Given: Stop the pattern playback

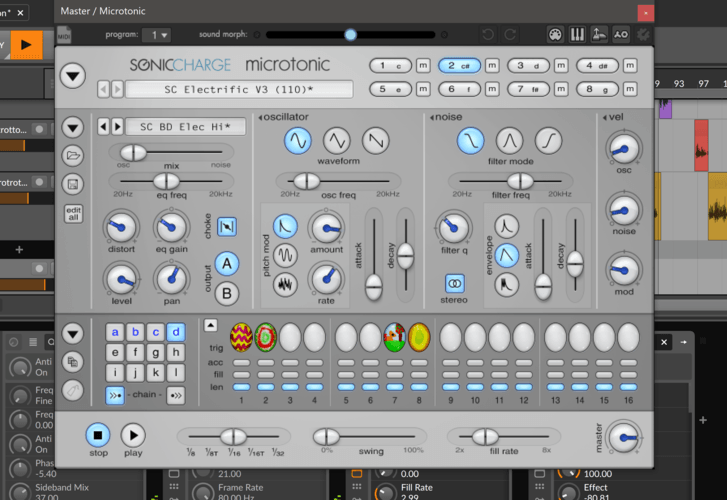Looking at the screenshot, I should coord(98,435).
